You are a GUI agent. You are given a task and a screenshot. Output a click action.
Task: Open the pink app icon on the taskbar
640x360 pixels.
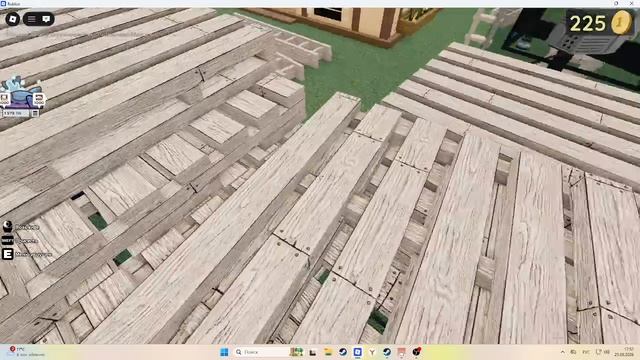(x=402, y=352)
